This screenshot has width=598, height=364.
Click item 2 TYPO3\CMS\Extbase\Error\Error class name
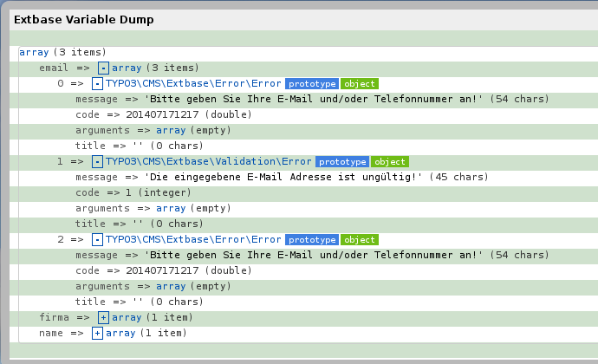click(x=193, y=239)
